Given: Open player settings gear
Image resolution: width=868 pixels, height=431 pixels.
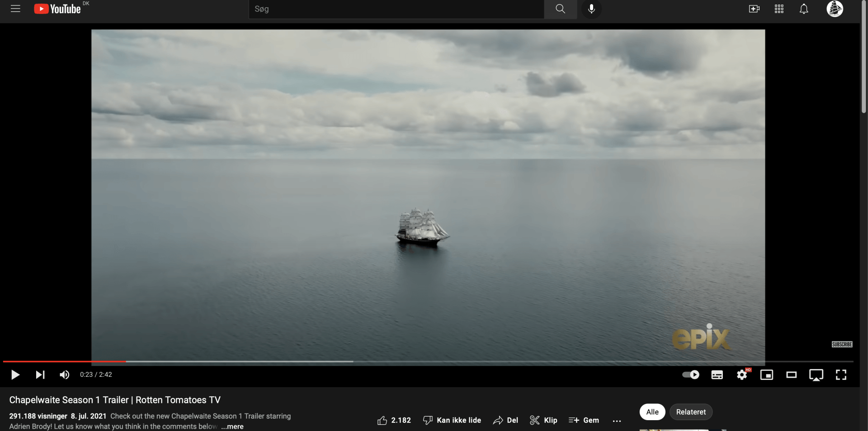Looking at the screenshot, I should point(742,375).
